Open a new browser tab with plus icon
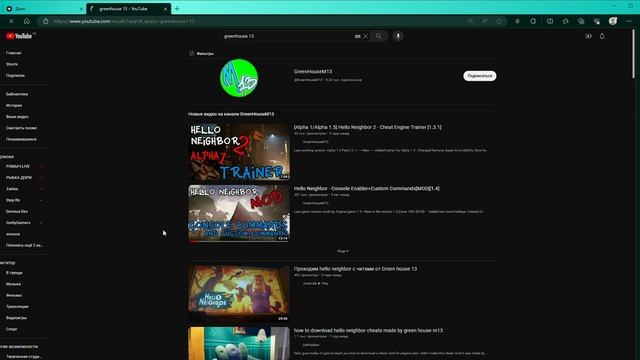 177,9
